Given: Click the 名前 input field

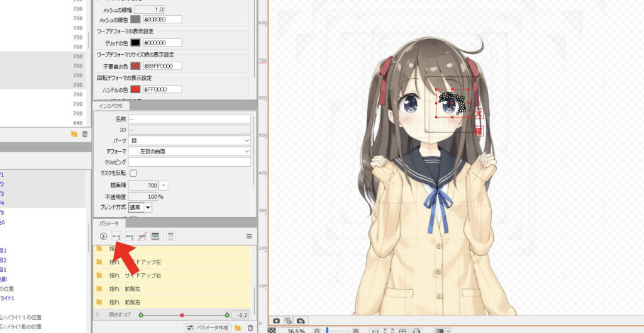Looking at the screenshot, I should (x=189, y=119).
